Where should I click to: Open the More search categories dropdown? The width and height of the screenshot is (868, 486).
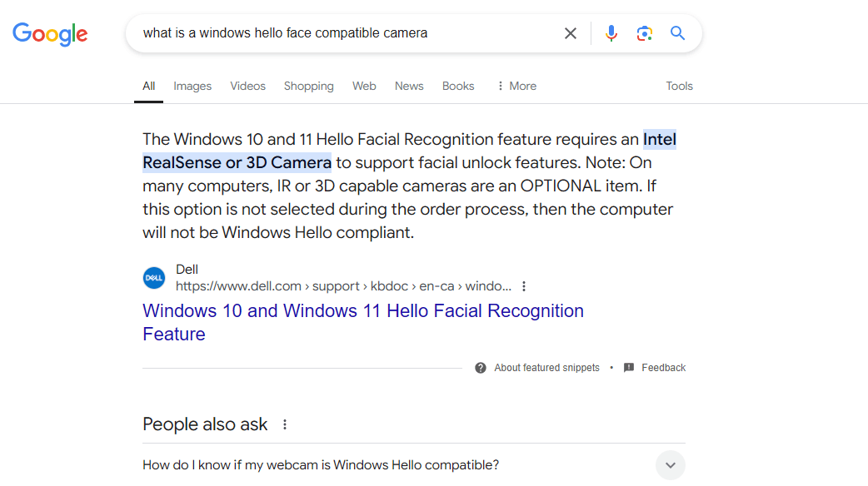click(x=516, y=86)
